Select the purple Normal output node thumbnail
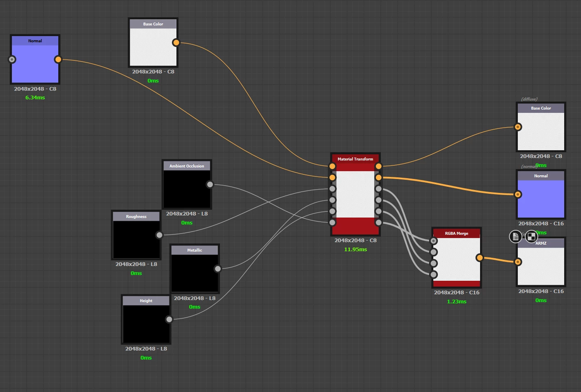 click(x=541, y=199)
